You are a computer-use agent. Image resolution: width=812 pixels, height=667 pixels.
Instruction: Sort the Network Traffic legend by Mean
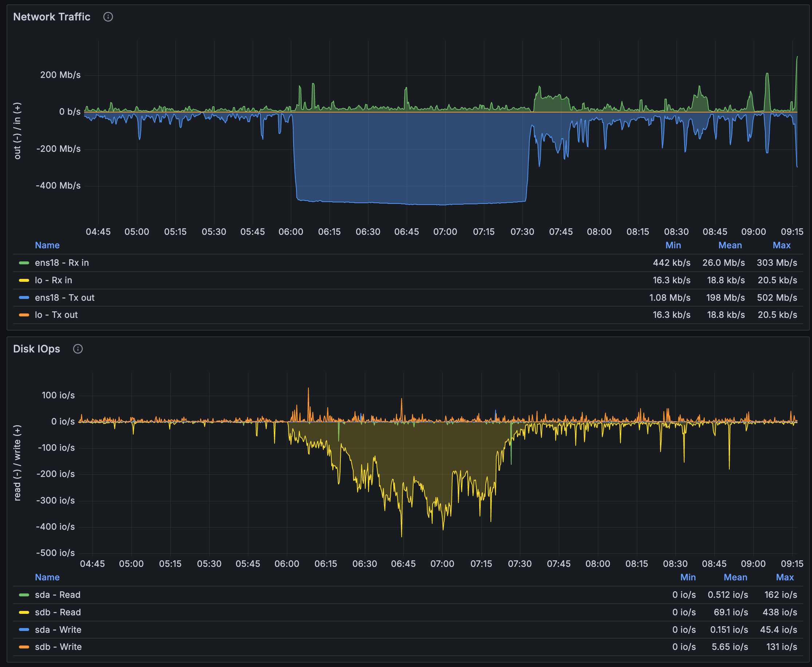pos(730,245)
